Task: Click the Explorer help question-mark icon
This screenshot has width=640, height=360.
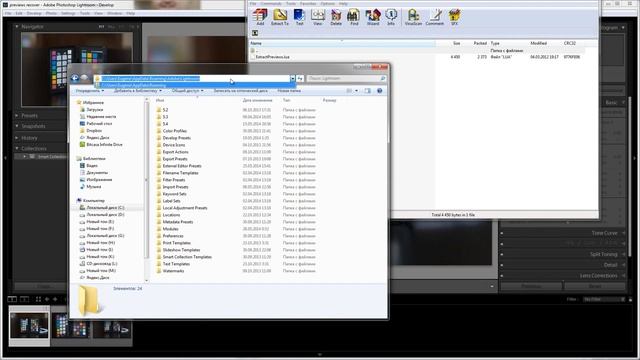Action: pyautogui.click(x=380, y=91)
